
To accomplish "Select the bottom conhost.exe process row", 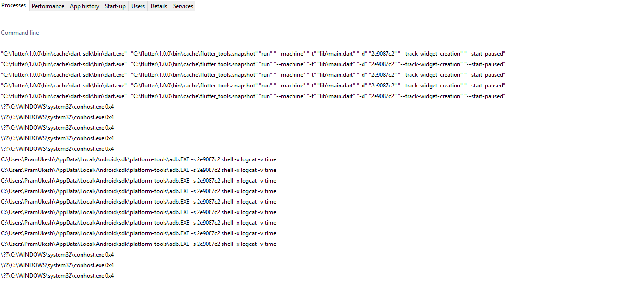I will click(x=58, y=275).
